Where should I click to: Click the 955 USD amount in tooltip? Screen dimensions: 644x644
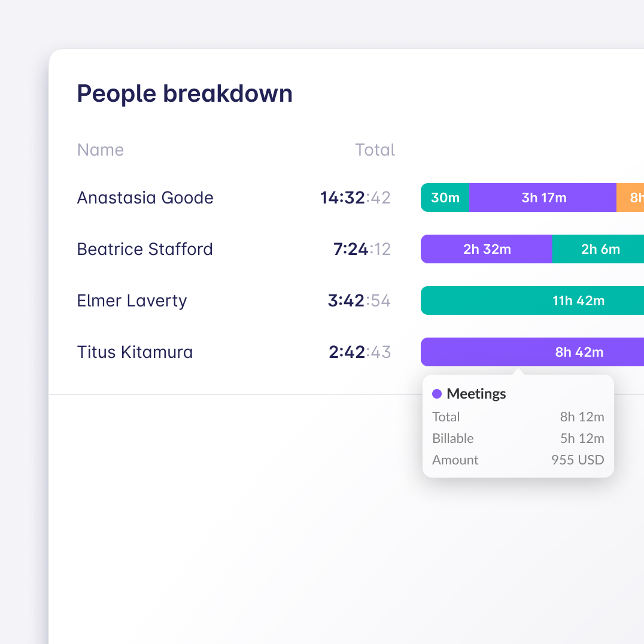(578, 460)
